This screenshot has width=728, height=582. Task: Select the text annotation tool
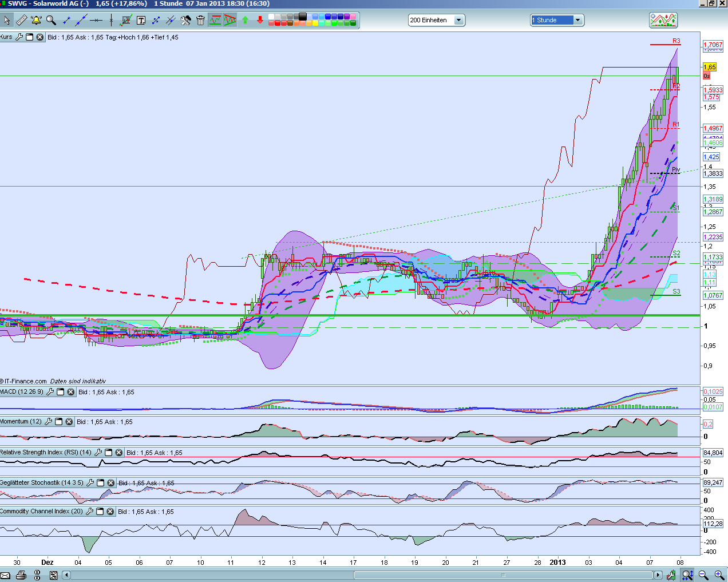coord(140,21)
